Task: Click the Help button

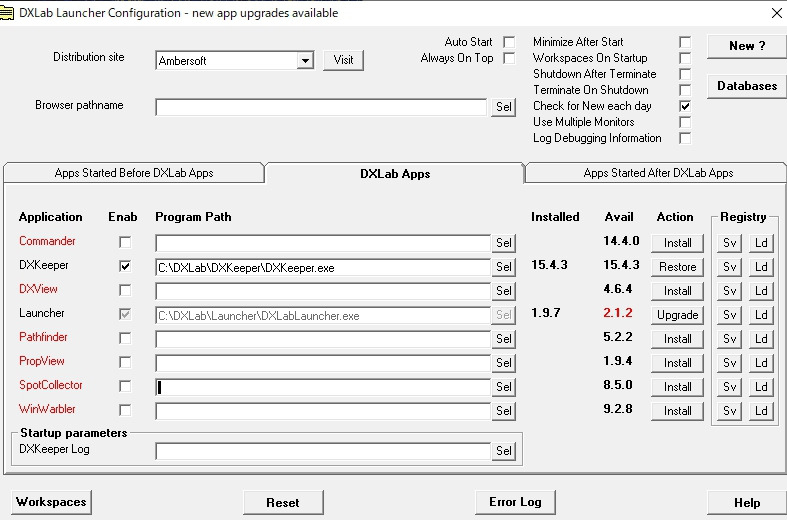Action: [747, 502]
